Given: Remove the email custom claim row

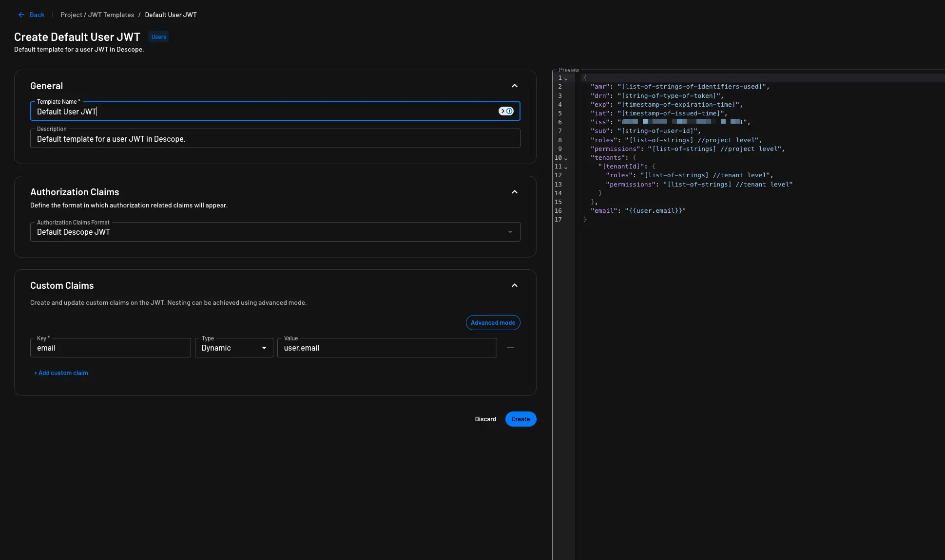Looking at the screenshot, I should (511, 348).
